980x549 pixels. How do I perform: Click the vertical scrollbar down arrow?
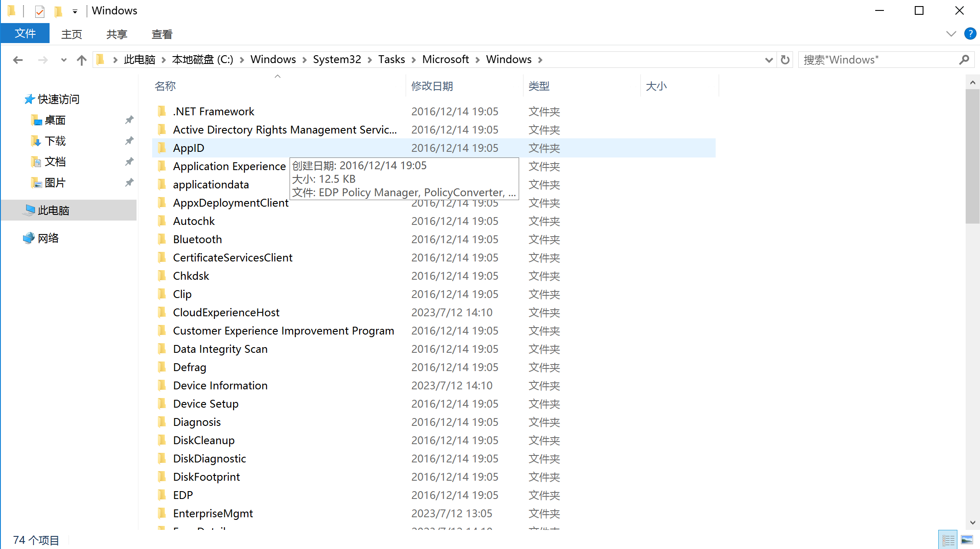(973, 522)
